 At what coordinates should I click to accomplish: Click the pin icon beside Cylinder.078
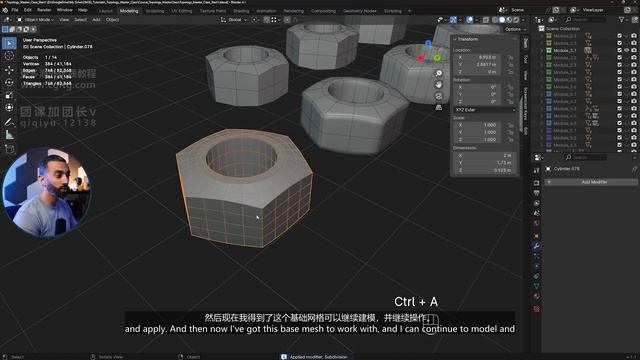pyautogui.click(x=634, y=169)
